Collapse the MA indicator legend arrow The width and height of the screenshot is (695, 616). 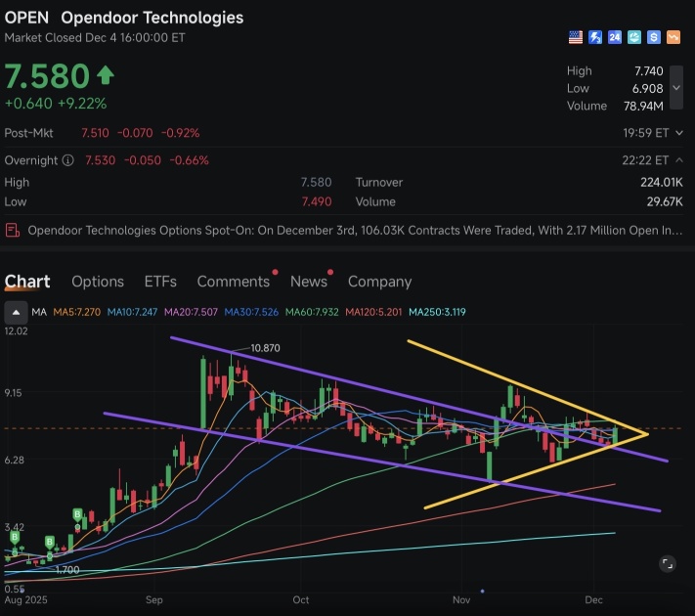coord(16,312)
